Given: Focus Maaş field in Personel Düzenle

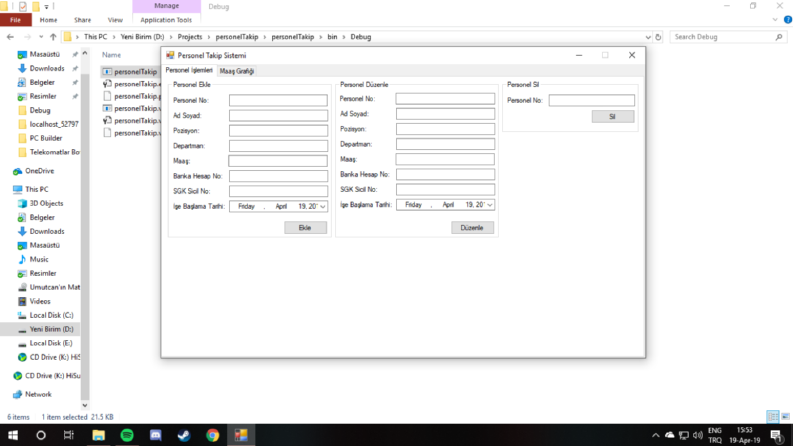Looking at the screenshot, I should (x=445, y=159).
